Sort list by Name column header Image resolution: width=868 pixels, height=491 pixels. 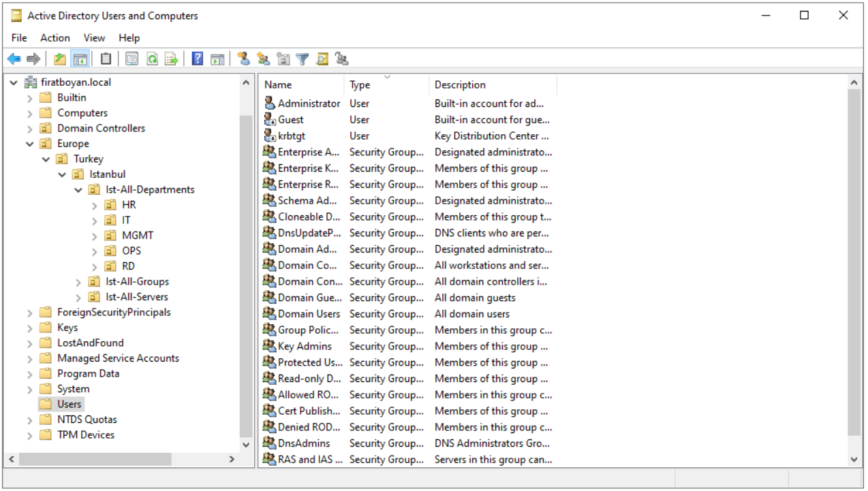pyautogui.click(x=302, y=84)
